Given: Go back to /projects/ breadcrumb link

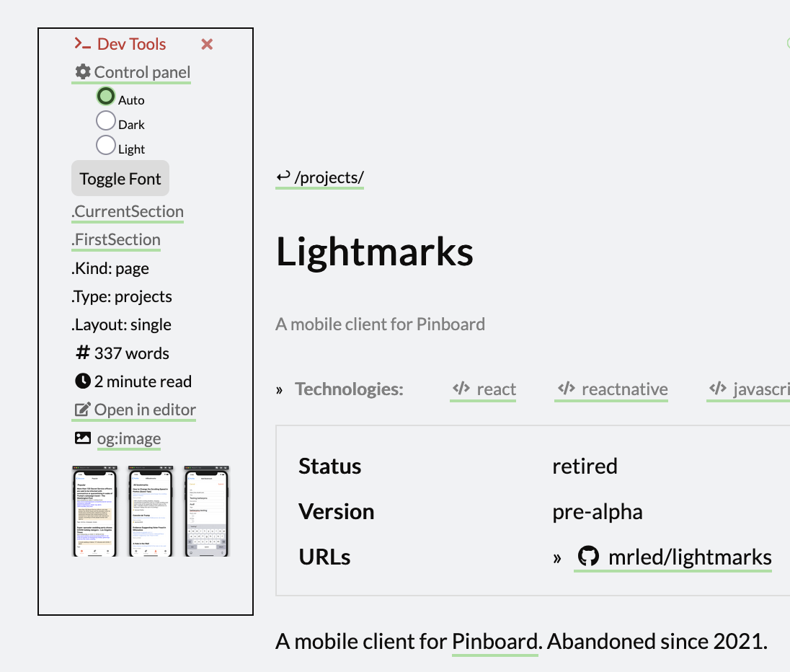Looking at the screenshot, I should [x=320, y=177].
